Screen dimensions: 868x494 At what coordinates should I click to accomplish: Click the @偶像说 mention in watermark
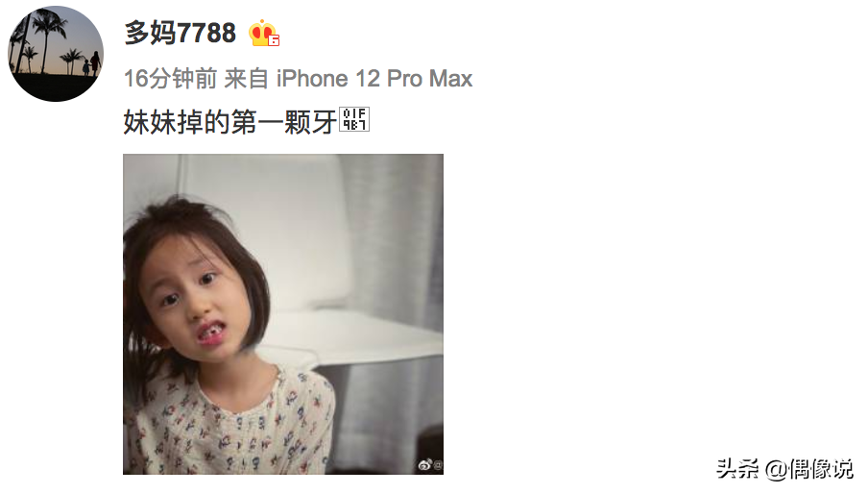809,469
